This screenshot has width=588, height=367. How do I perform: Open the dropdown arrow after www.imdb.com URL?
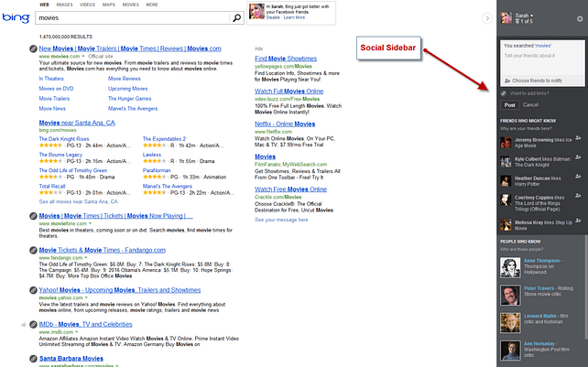tap(77, 332)
